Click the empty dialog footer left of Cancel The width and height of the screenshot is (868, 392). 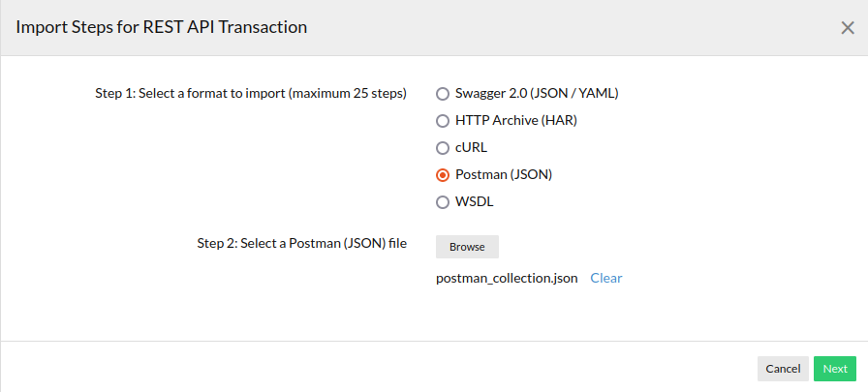[387, 368]
